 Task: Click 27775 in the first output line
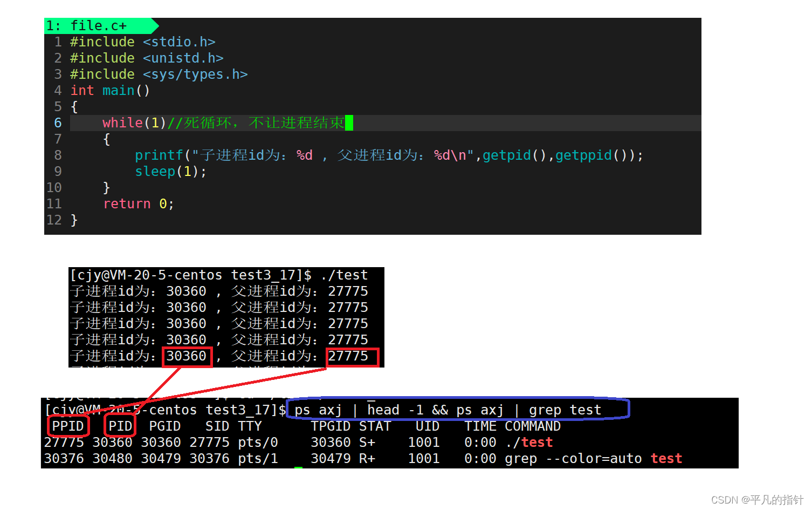(x=348, y=291)
